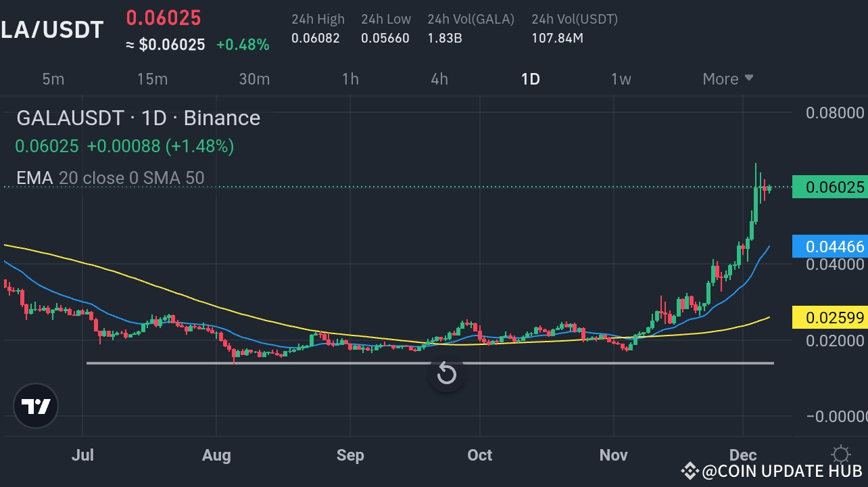Click the +0.48% change value
The image size is (868, 487).
[x=243, y=45]
